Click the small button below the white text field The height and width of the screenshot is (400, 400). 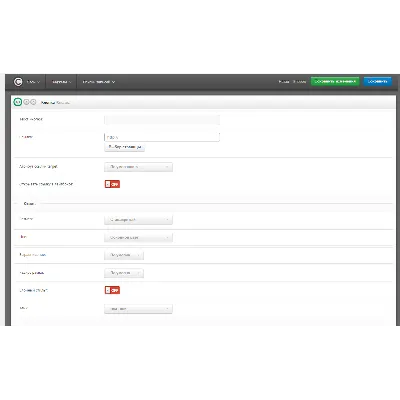coord(125,147)
